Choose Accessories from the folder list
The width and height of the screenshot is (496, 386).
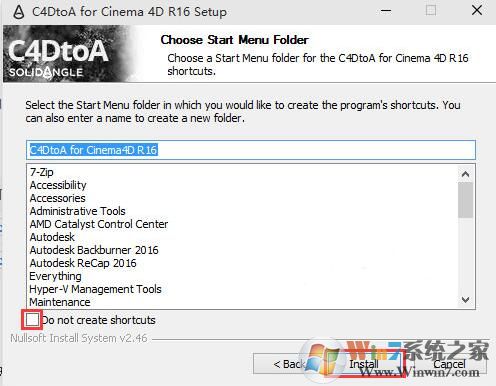pos(57,198)
